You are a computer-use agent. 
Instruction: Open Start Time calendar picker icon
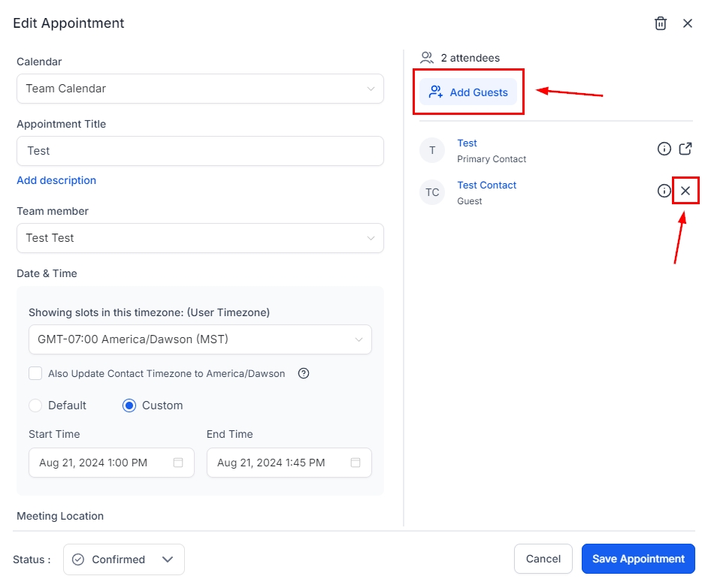[178, 463]
